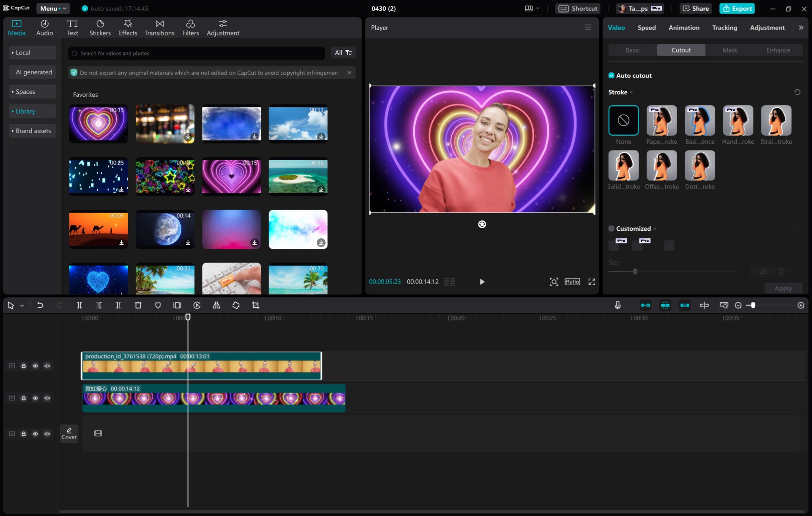Screen dimensions: 812x516
Task: Open the Menu dropdown
Action: pyautogui.click(x=53, y=8)
